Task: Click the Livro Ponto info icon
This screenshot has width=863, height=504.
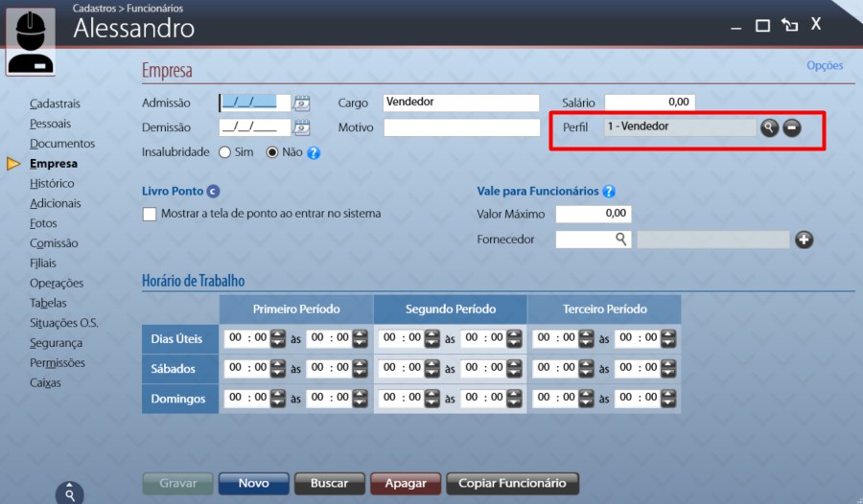Action: click(213, 192)
